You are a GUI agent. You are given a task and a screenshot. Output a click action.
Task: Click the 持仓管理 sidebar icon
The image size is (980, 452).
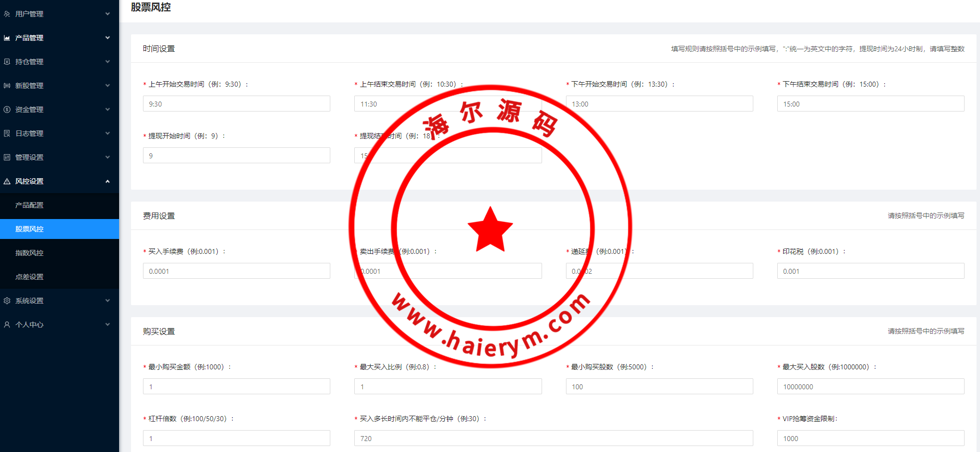tap(7, 62)
